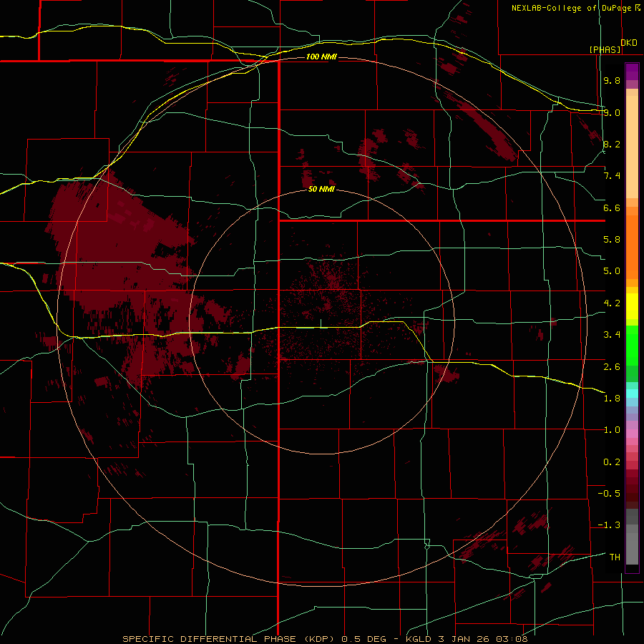Click the 1.8 value on the scale
644x644 pixels.
[x=612, y=399]
